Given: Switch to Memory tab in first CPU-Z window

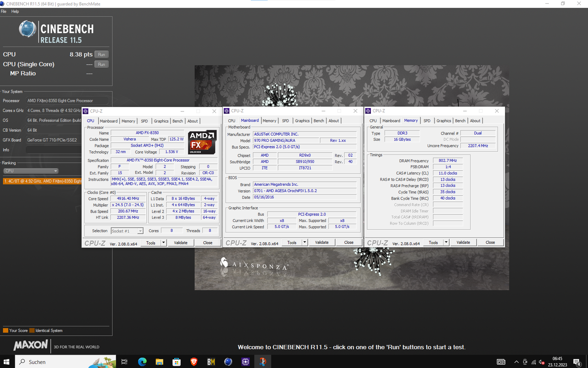Looking at the screenshot, I should coord(128,121).
